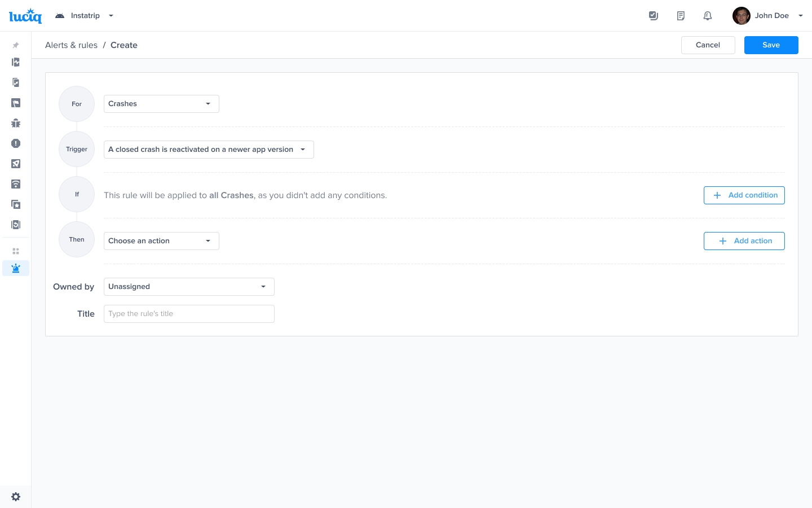Open the settings gear icon
The height and width of the screenshot is (508, 812).
[16, 497]
